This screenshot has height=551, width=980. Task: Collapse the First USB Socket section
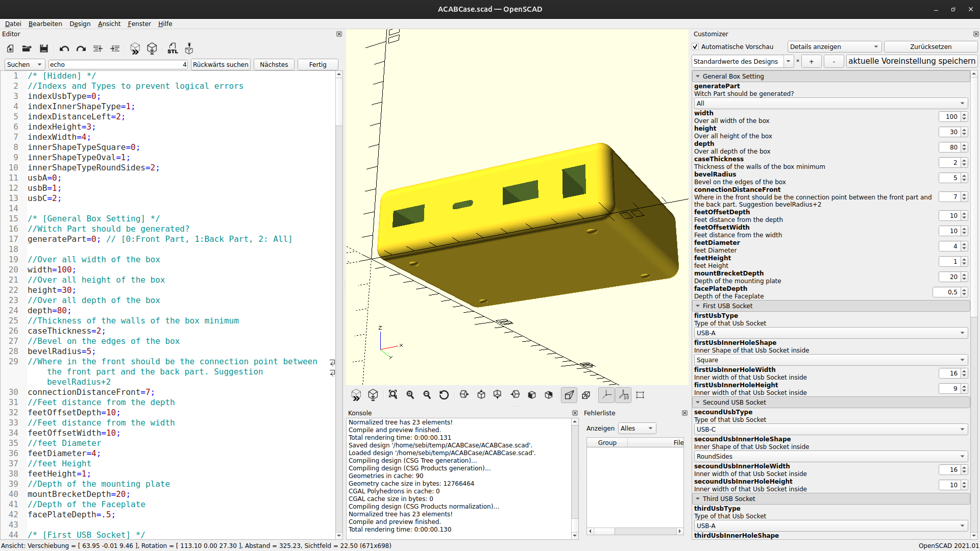698,306
